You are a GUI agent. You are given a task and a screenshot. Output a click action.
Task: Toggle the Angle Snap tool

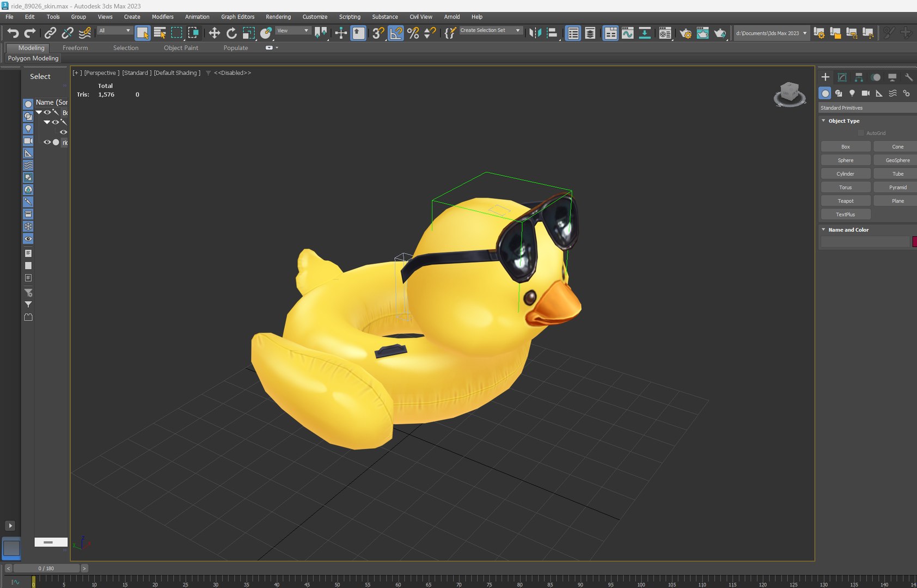pyautogui.click(x=396, y=33)
